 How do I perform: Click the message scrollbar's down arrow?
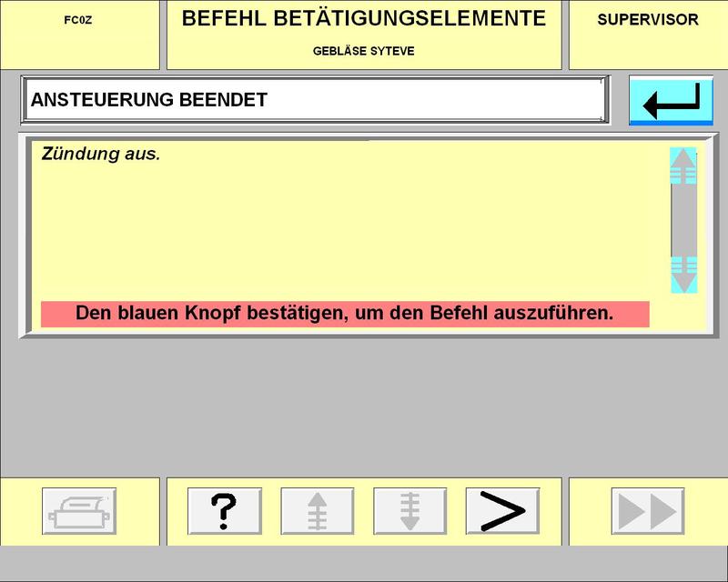click(682, 275)
